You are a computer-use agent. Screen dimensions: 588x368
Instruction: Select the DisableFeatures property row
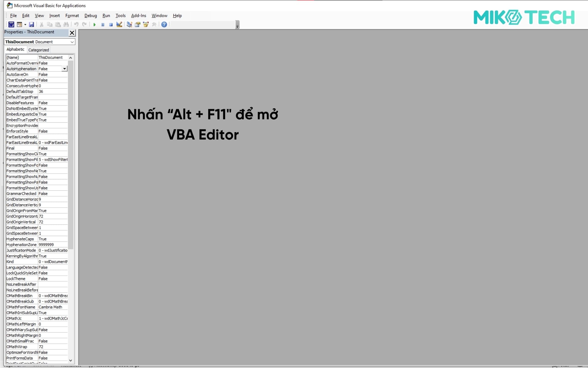pyautogui.click(x=37, y=103)
